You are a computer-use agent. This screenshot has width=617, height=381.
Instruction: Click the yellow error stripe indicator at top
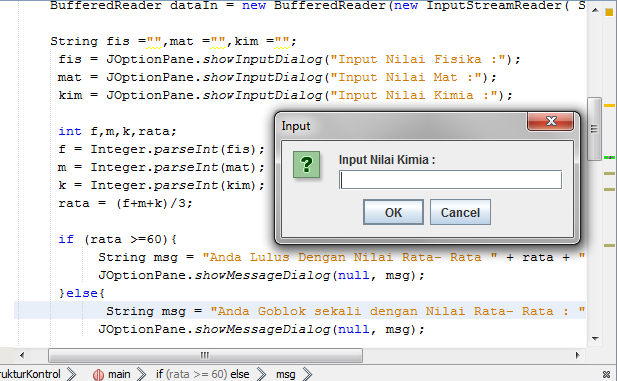pos(609,12)
